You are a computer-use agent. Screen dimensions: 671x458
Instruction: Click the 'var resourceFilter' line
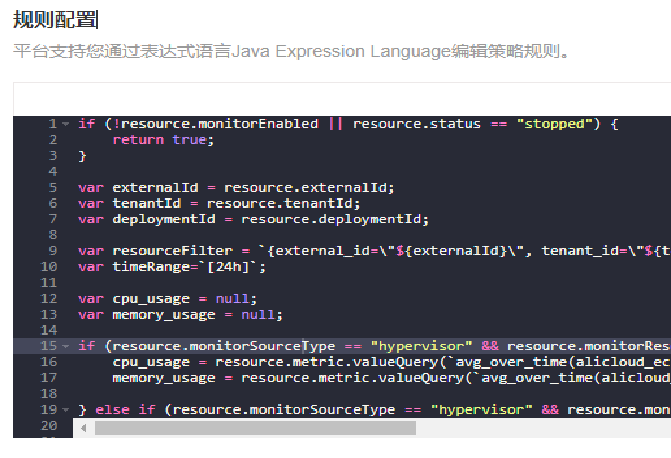(374, 251)
